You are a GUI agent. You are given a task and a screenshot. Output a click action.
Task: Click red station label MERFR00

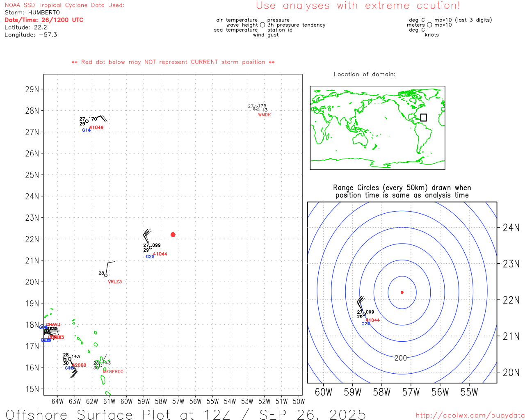click(113, 372)
